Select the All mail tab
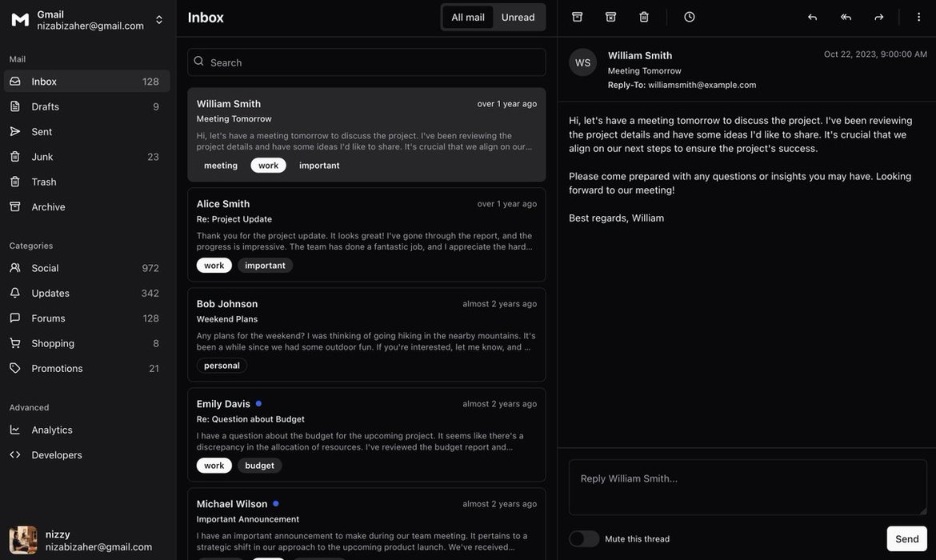The width and height of the screenshot is (936, 560). (468, 18)
